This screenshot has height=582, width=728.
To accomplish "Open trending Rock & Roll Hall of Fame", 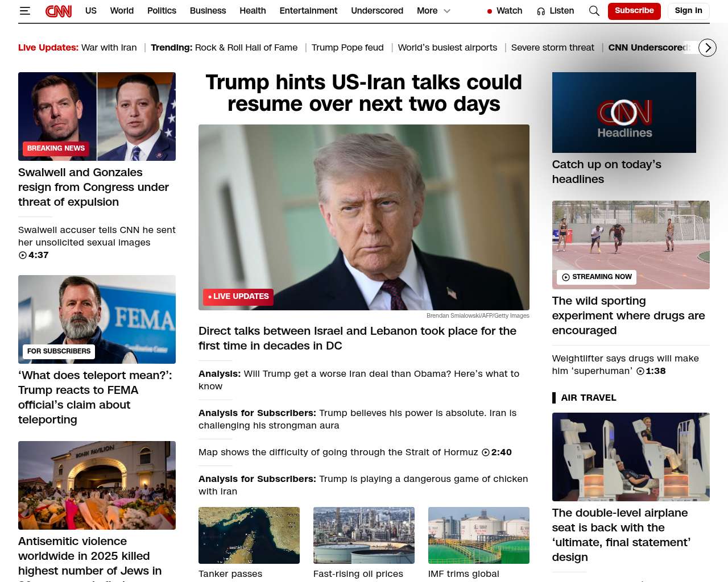I will point(246,48).
